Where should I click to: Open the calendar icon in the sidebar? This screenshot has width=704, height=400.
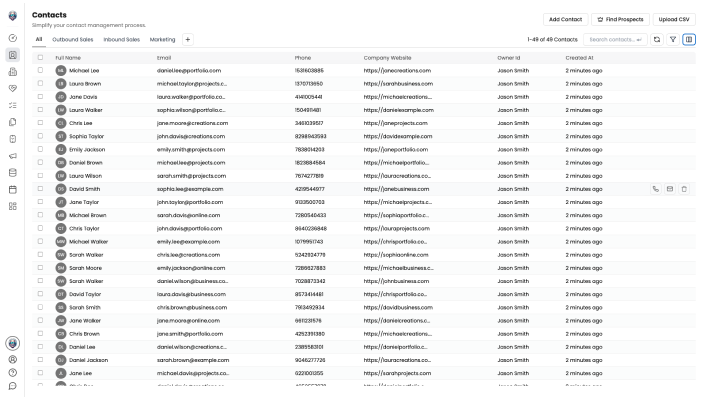pyautogui.click(x=13, y=188)
